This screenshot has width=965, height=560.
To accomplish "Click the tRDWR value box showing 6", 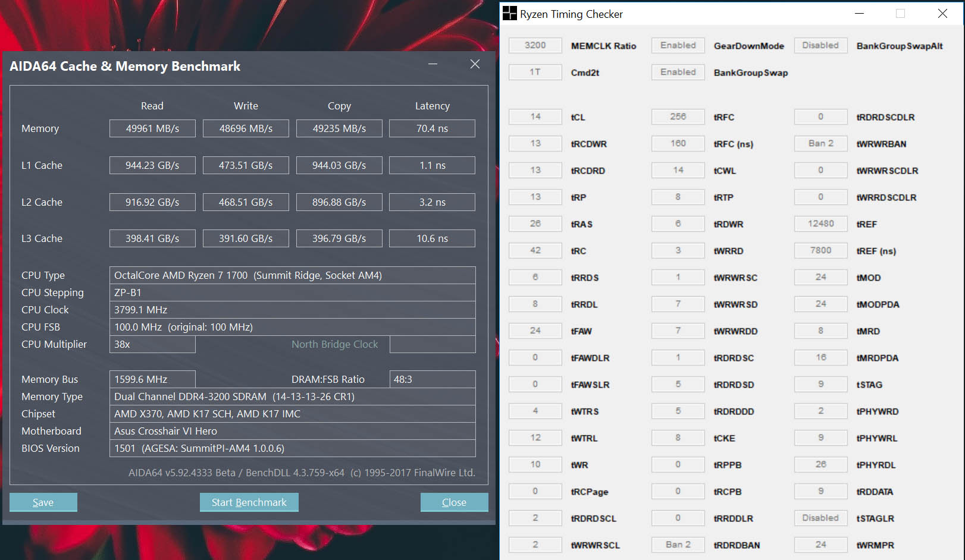I will point(678,224).
